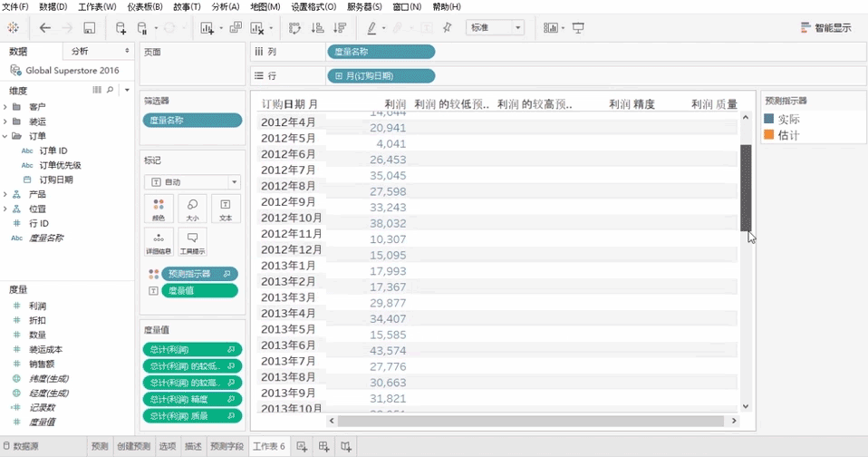Click the undo back arrow in toolbar

[44, 28]
